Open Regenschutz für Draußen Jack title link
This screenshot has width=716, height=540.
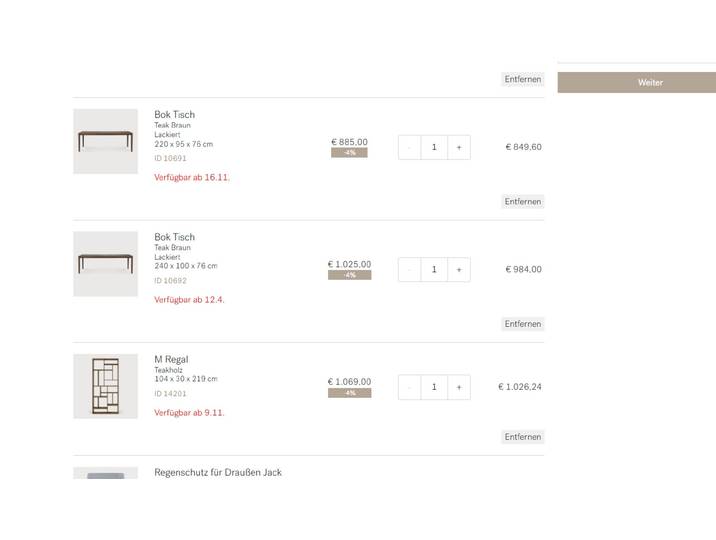point(218,472)
